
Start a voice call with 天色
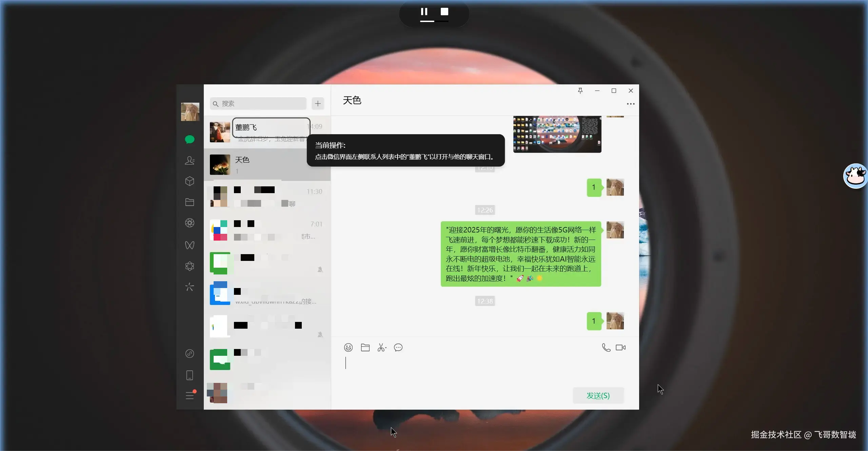click(x=606, y=347)
